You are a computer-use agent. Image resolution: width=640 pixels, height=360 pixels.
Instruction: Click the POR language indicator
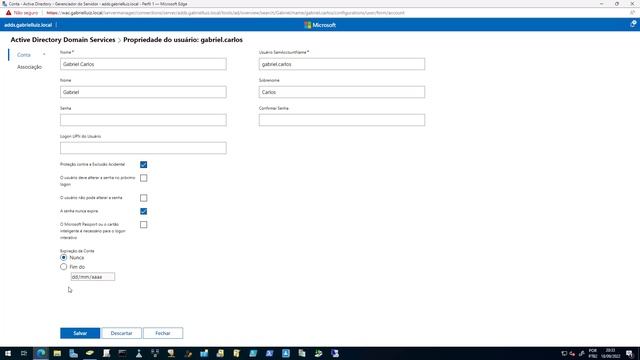coord(593,353)
